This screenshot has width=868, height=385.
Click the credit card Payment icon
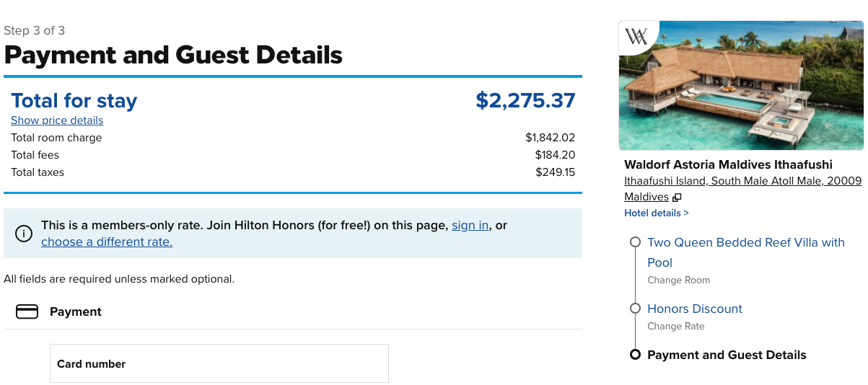click(x=27, y=311)
